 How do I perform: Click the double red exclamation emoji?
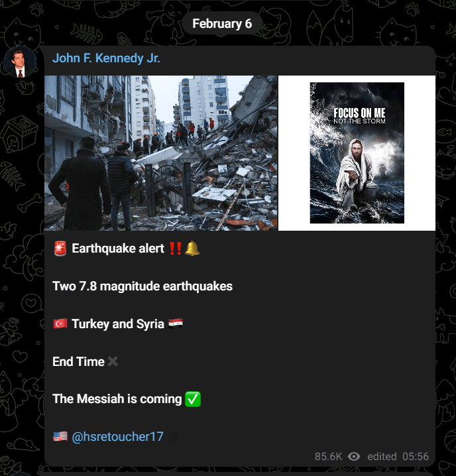tap(176, 249)
